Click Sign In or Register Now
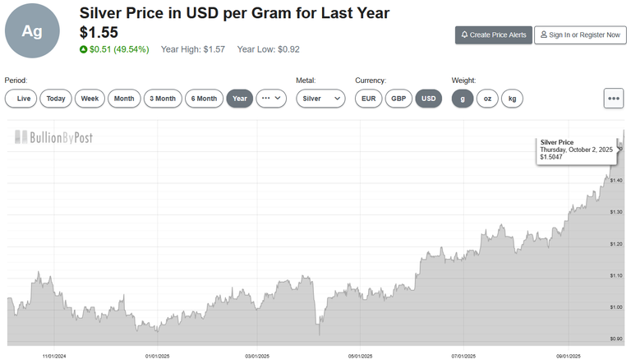 tap(577, 35)
